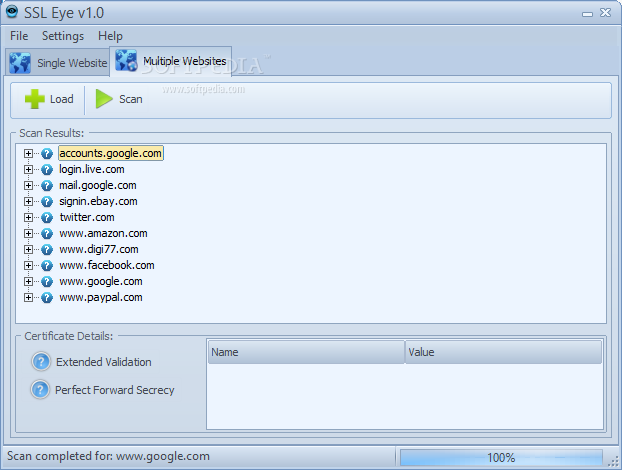Expand the www.amazon.com tree node
Image resolution: width=622 pixels, height=470 pixels.
[x=28, y=234]
